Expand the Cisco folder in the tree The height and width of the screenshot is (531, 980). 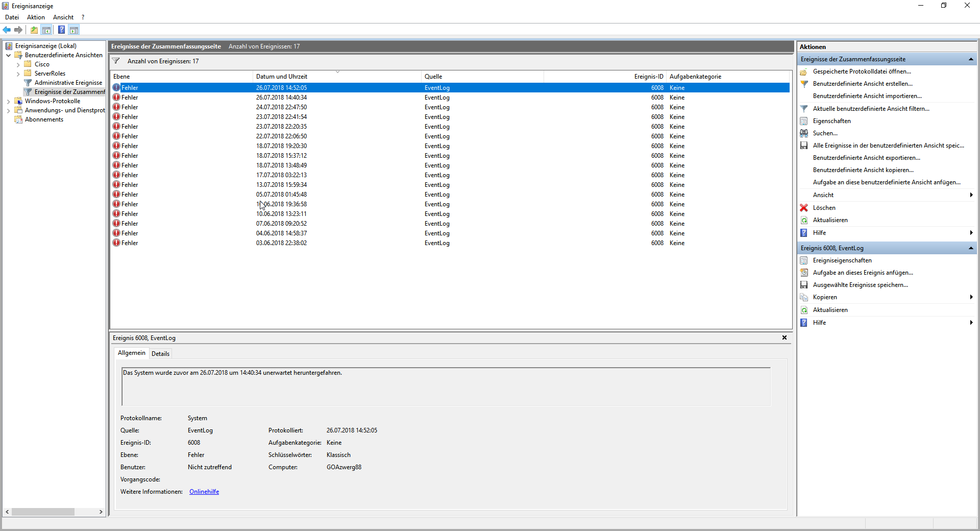click(x=18, y=65)
